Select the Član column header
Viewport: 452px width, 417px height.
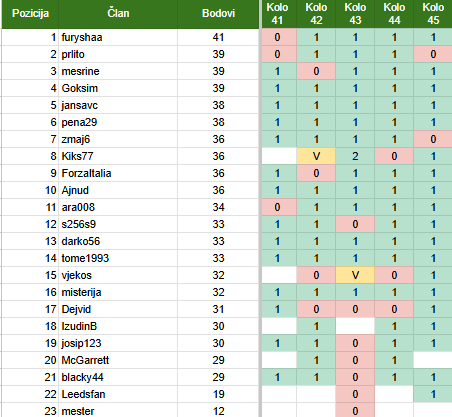[118, 14]
